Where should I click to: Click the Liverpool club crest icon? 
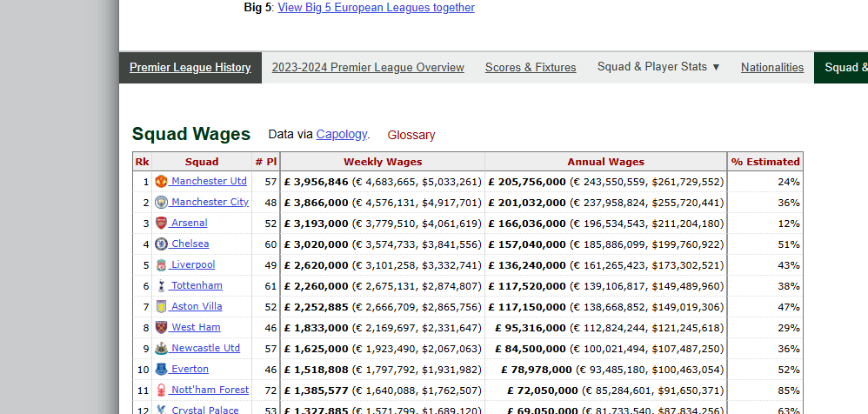click(x=161, y=265)
